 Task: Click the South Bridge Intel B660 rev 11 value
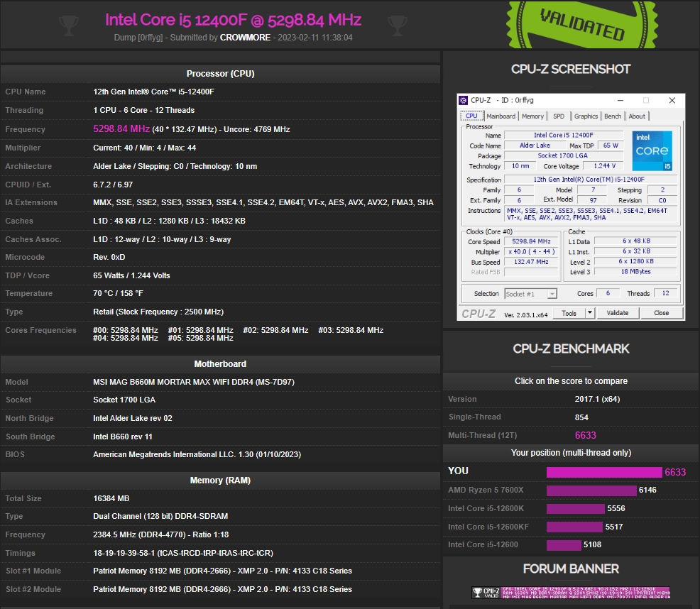[x=123, y=437]
